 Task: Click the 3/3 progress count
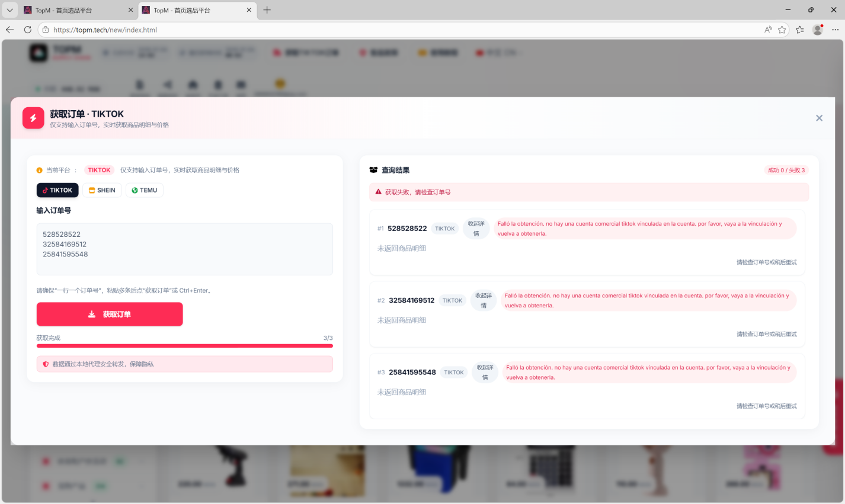tap(328, 338)
